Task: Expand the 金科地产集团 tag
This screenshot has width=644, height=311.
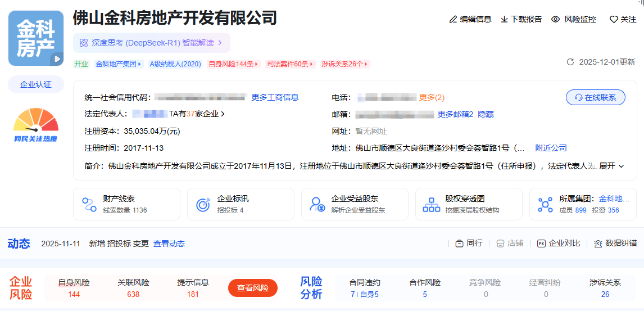Action: pyautogui.click(x=119, y=64)
